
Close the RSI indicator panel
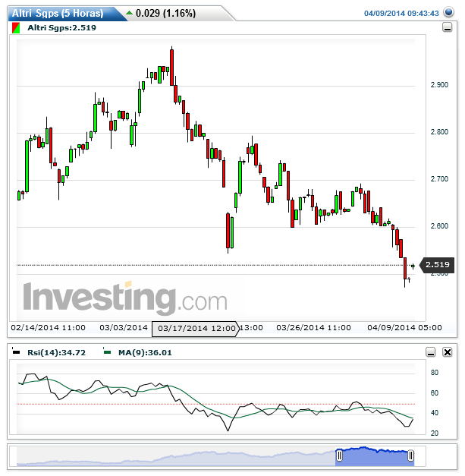click(x=448, y=352)
